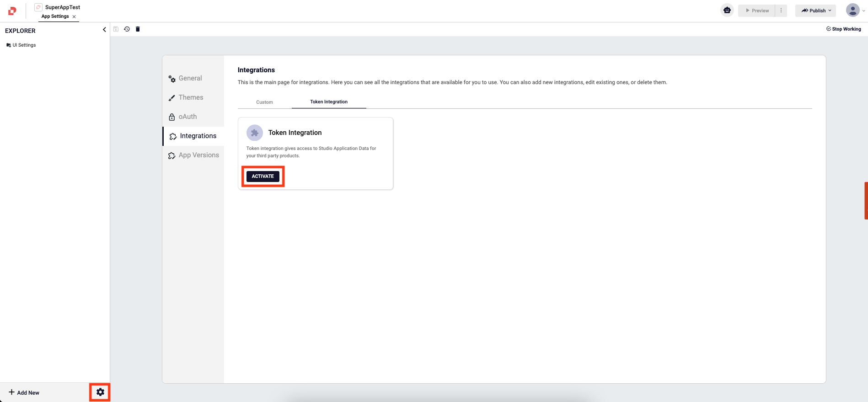Close the App Settings tab
868x402 pixels.
[x=74, y=16]
